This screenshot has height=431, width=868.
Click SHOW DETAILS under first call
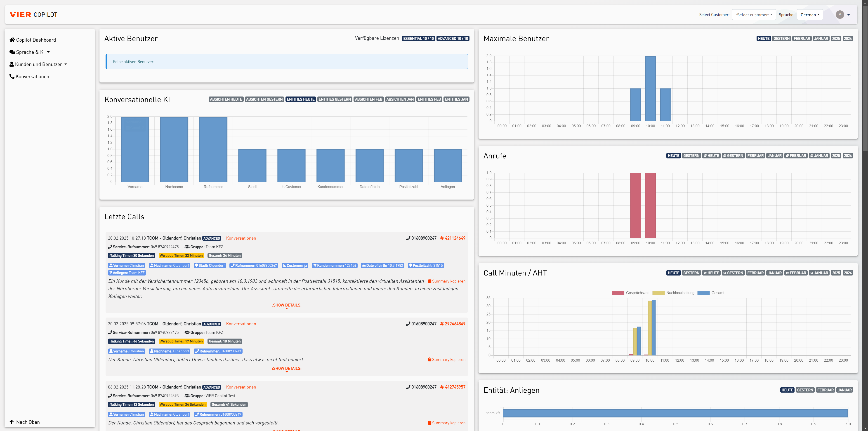[286, 305]
